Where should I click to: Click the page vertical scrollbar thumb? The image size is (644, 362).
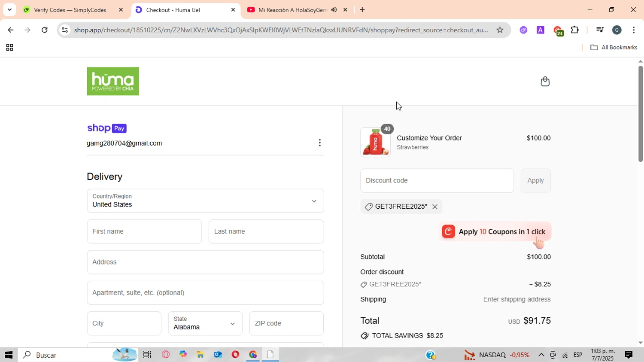pyautogui.click(x=640, y=114)
